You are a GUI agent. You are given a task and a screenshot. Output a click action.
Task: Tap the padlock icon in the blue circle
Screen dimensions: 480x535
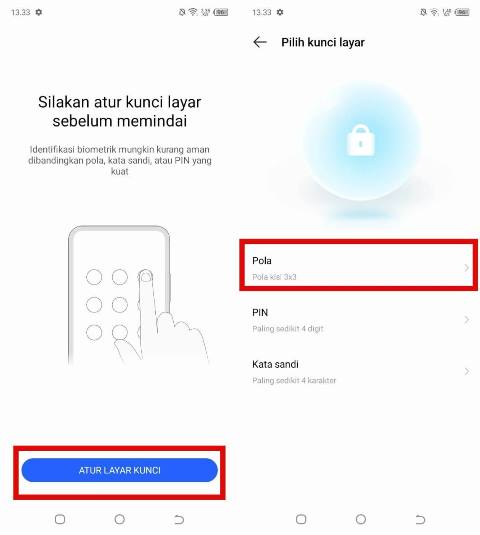360,140
